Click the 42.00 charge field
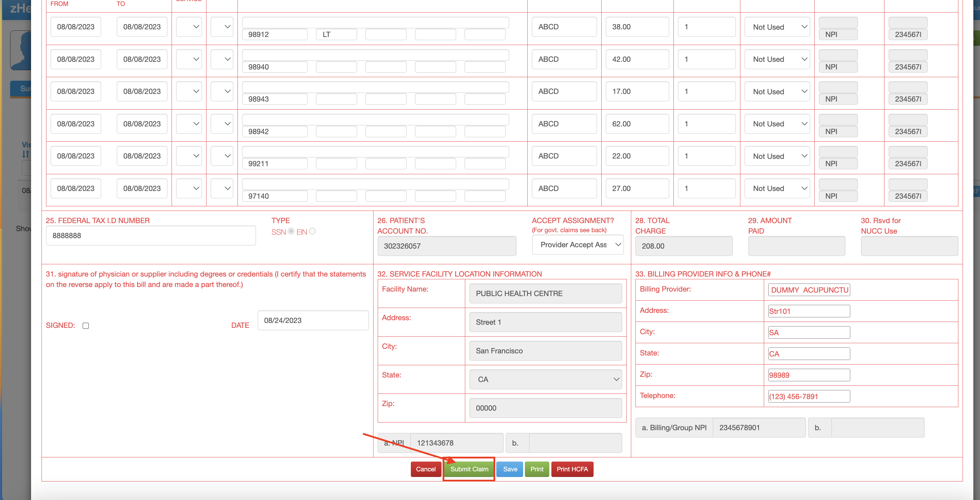Screen dimensions: 980x500 [637, 59]
